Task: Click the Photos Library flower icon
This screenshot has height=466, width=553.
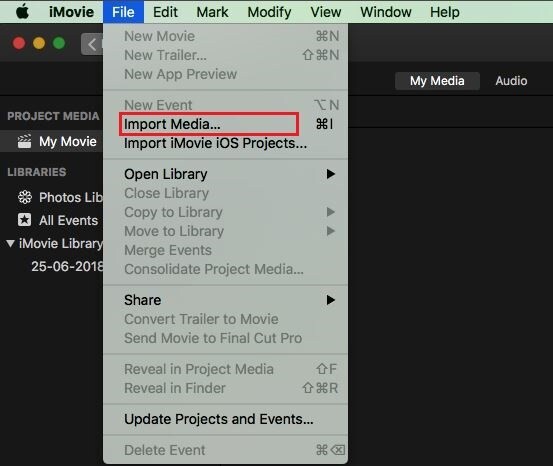Action: pos(25,197)
